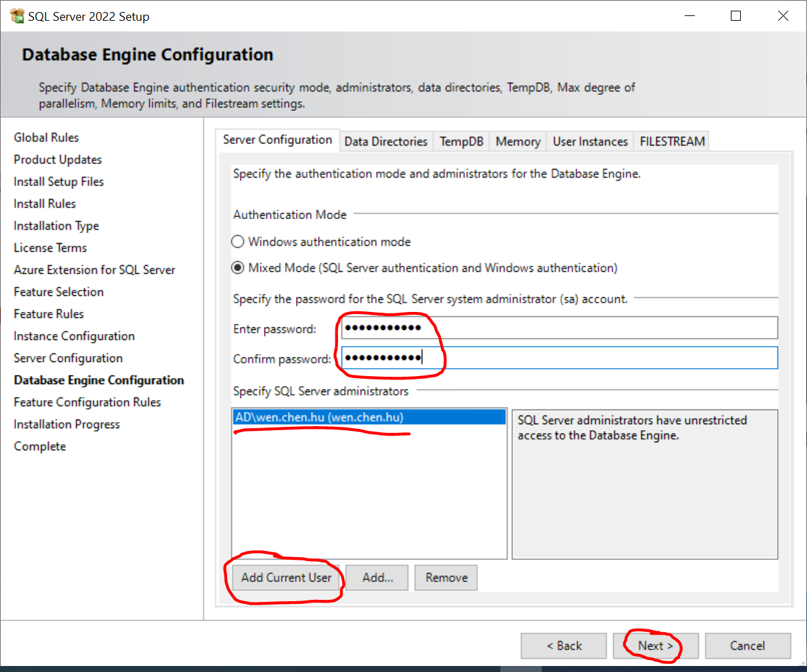This screenshot has width=807, height=672.
Task: Click Global Rules in the step list
Action: coord(46,138)
